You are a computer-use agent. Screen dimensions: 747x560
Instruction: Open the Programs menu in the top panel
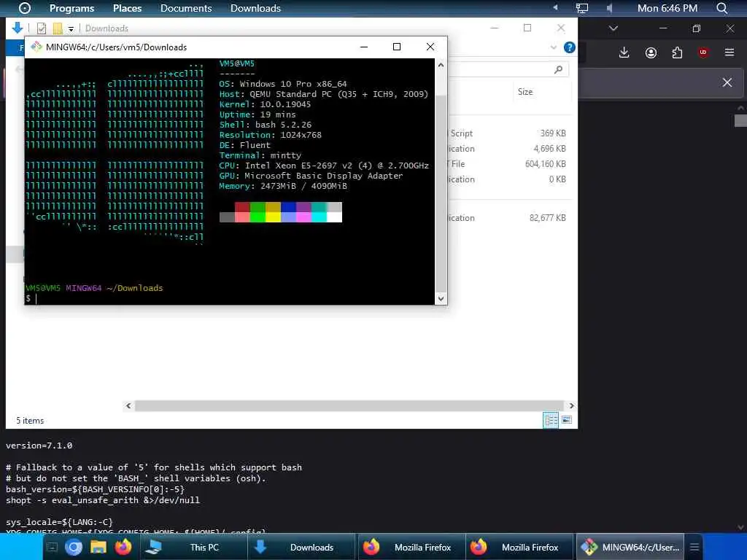click(71, 8)
